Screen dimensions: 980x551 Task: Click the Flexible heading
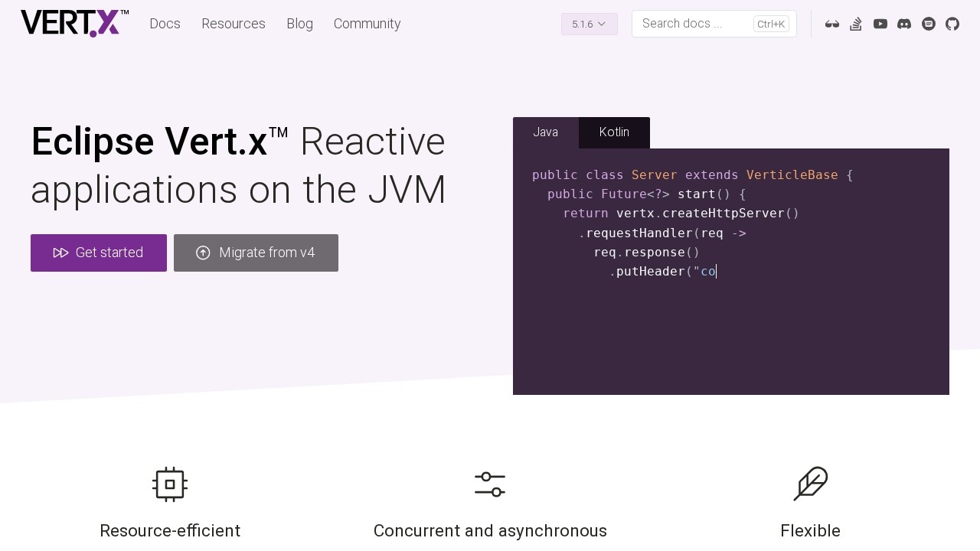point(810,530)
